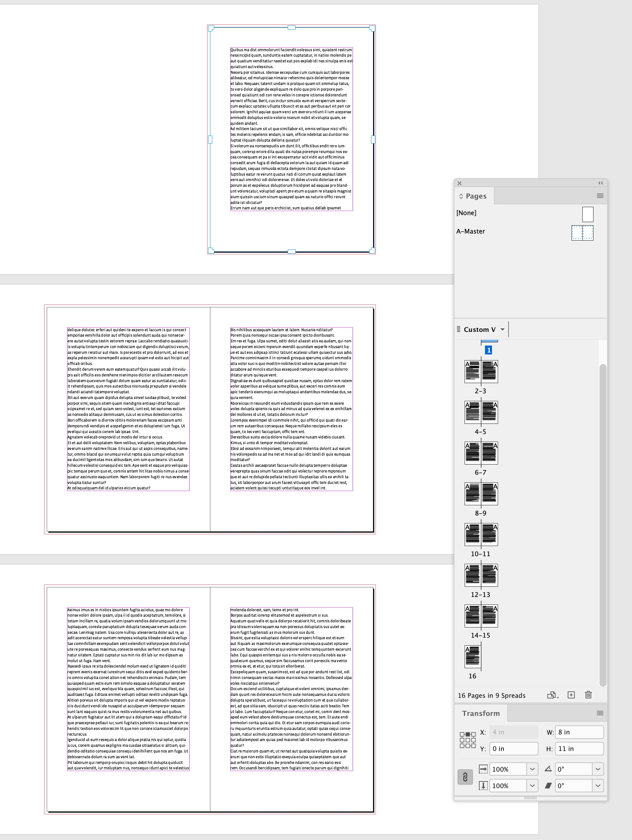The image size is (632, 840).
Task: Click the Pages panel tab
Action: [x=475, y=196]
